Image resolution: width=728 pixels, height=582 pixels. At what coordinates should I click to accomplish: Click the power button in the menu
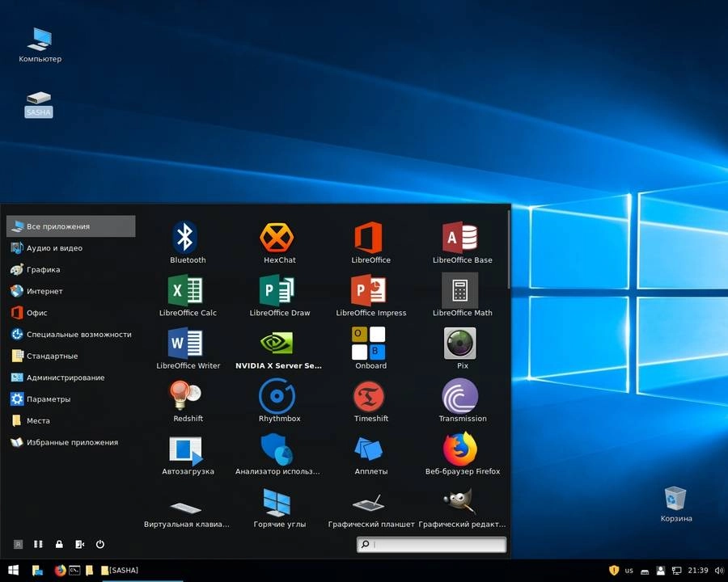tap(99, 544)
